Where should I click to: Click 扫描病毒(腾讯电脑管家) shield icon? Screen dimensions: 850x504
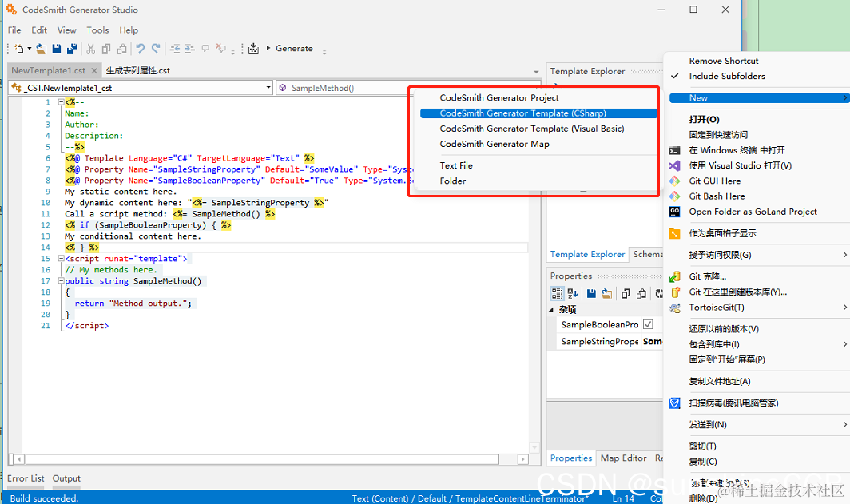(x=674, y=403)
